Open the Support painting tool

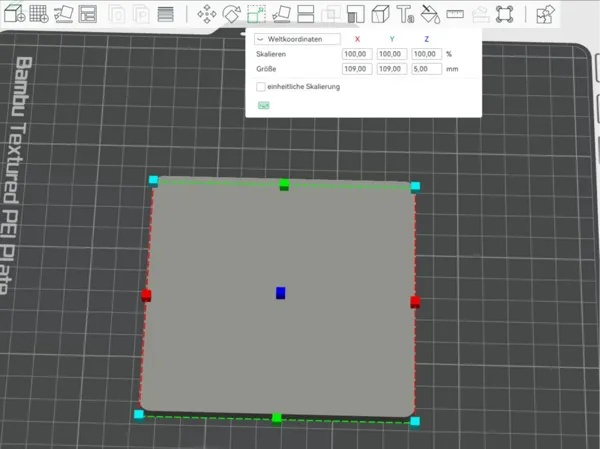pos(355,14)
